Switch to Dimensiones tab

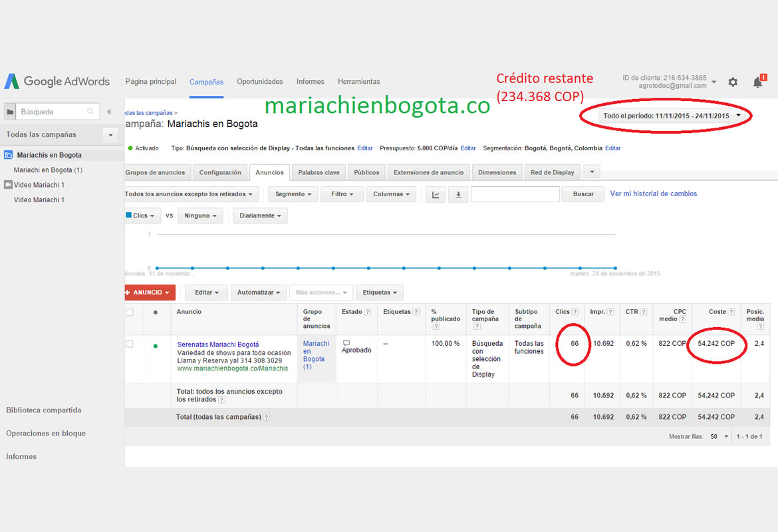(497, 172)
